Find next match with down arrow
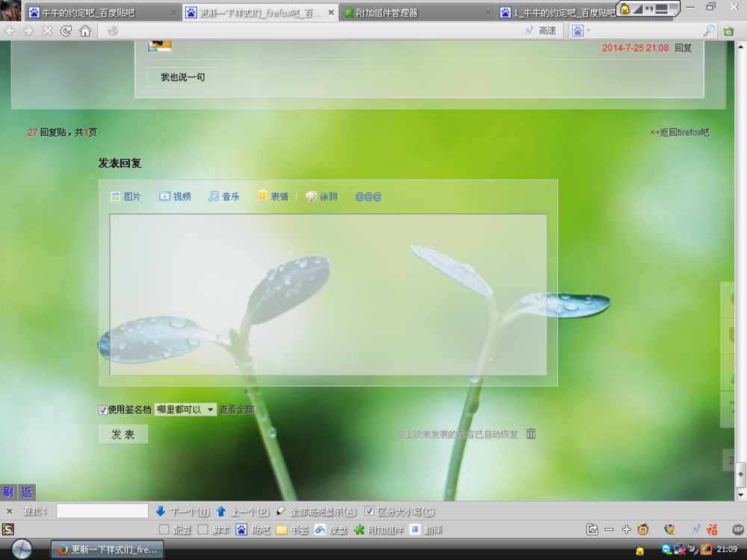 click(x=161, y=511)
